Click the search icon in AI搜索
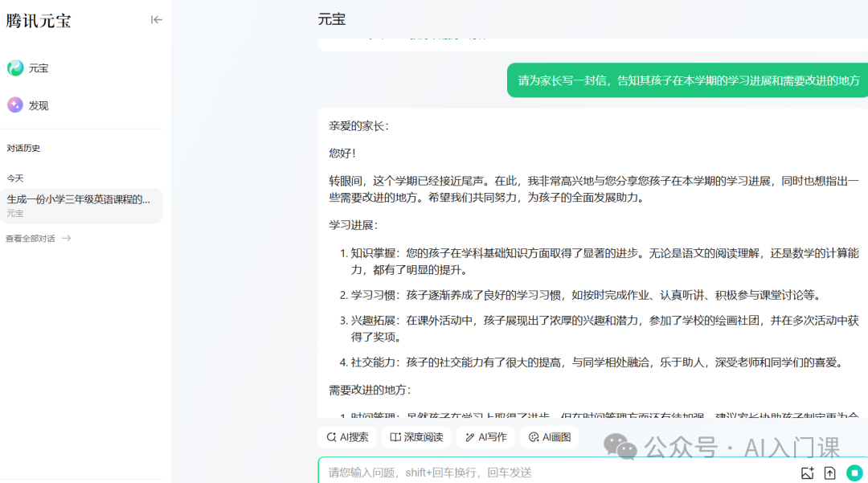The image size is (868, 483). coord(331,437)
